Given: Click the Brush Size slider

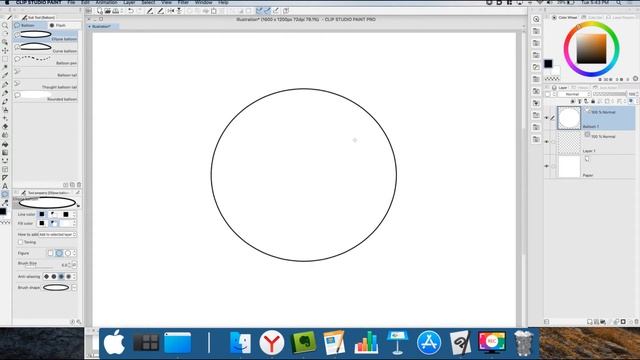Looking at the screenshot, I should [40, 267].
